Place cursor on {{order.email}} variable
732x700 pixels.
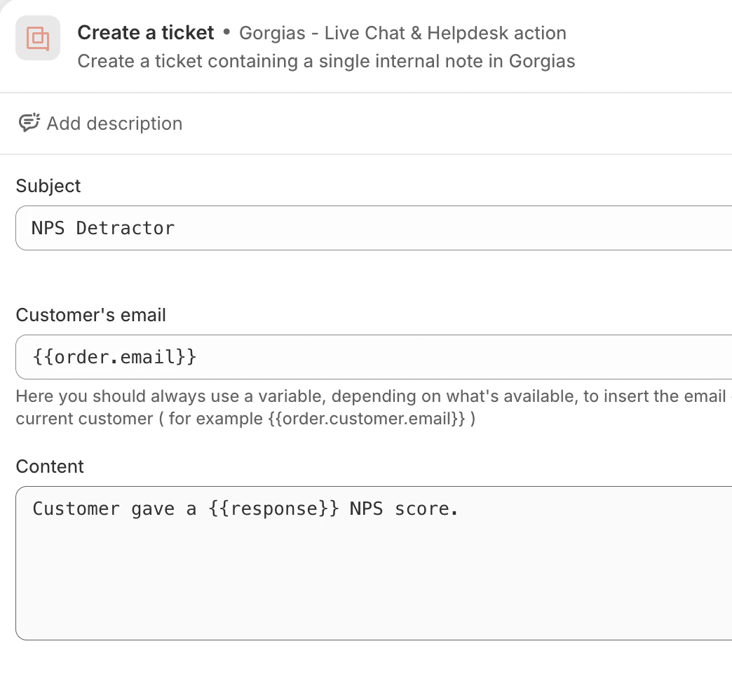point(114,357)
